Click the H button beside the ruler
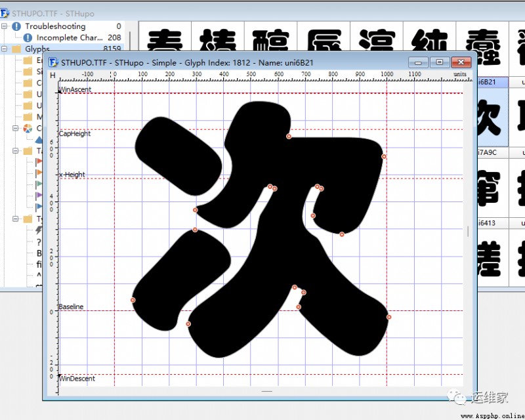Screen dimensions: 525x420 [52, 75]
